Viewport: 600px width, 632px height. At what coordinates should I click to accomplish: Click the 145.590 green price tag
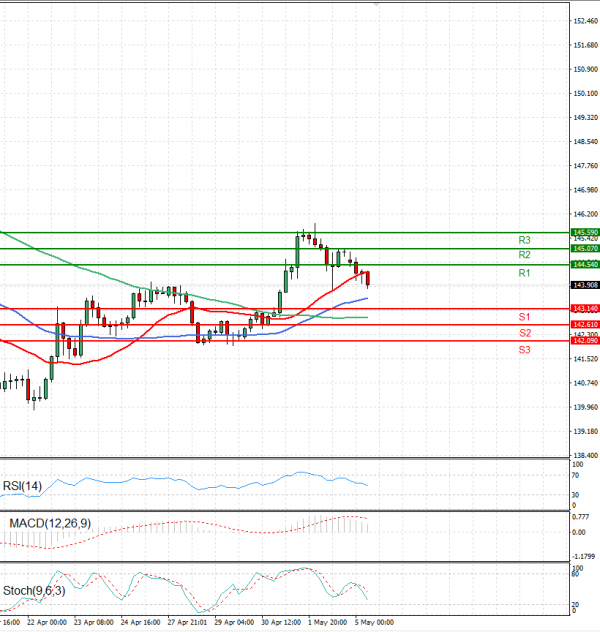click(x=584, y=232)
